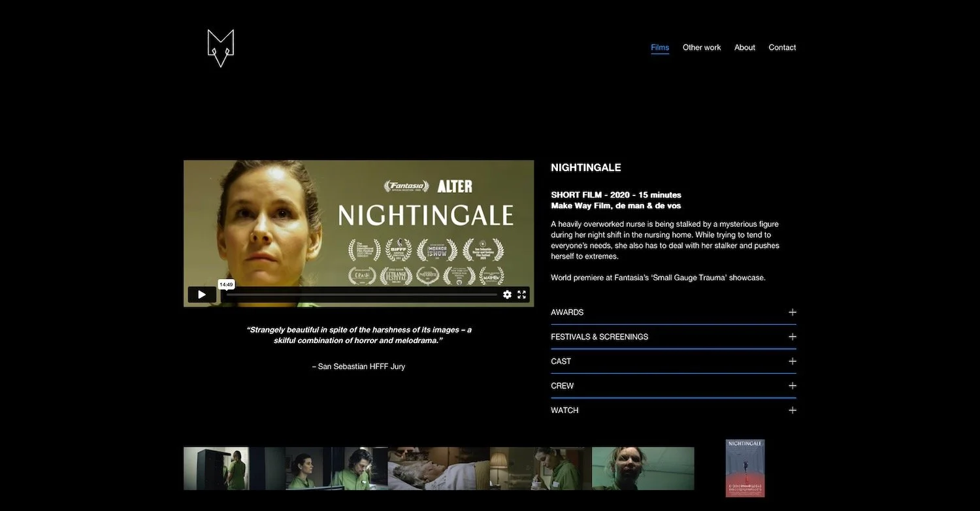Play the Nightingale video

202,295
